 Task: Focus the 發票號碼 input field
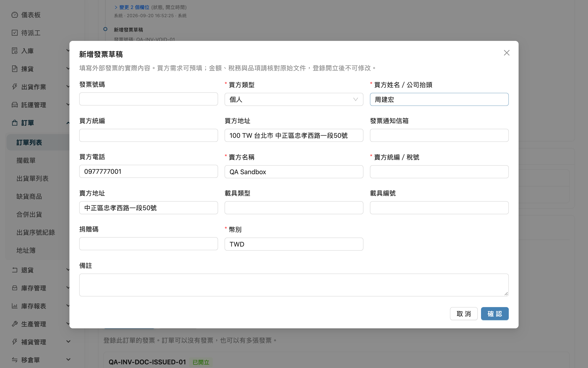[x=148, y=99]
